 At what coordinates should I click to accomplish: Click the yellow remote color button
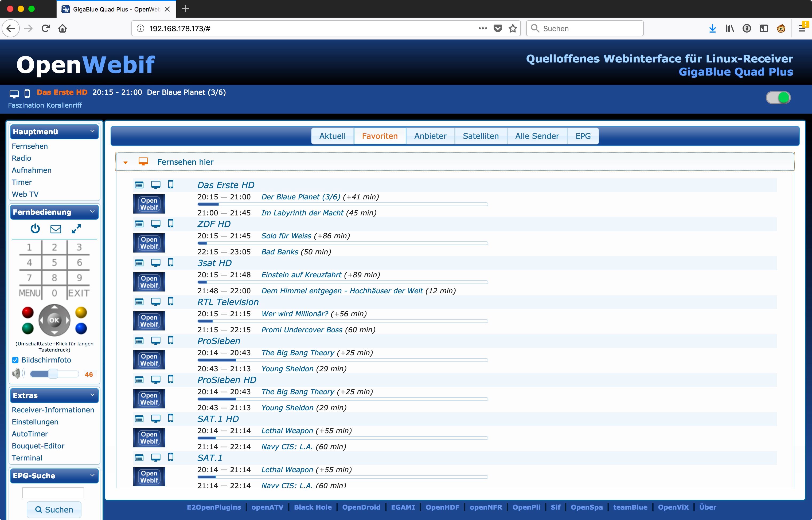[x=81, y=312]
